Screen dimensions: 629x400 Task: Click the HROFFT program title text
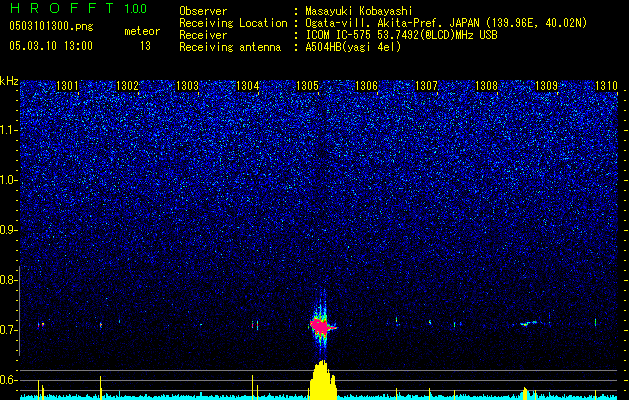pyautogui.click(x=62, y=8)
